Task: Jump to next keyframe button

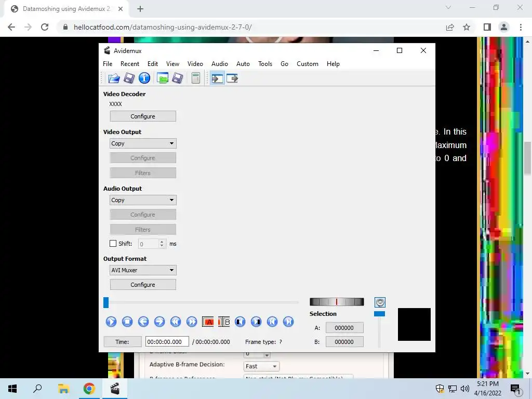Action: point(192,322)
